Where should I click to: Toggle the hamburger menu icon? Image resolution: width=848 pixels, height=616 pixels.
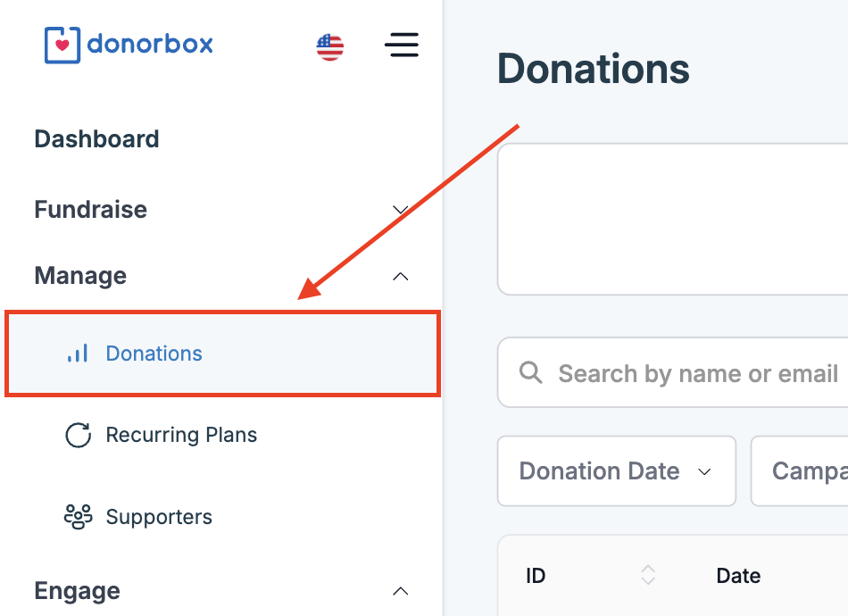(x=402, y=45)
